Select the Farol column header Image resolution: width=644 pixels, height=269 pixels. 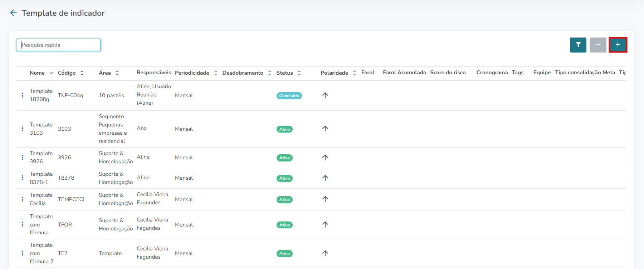point(368,73)
